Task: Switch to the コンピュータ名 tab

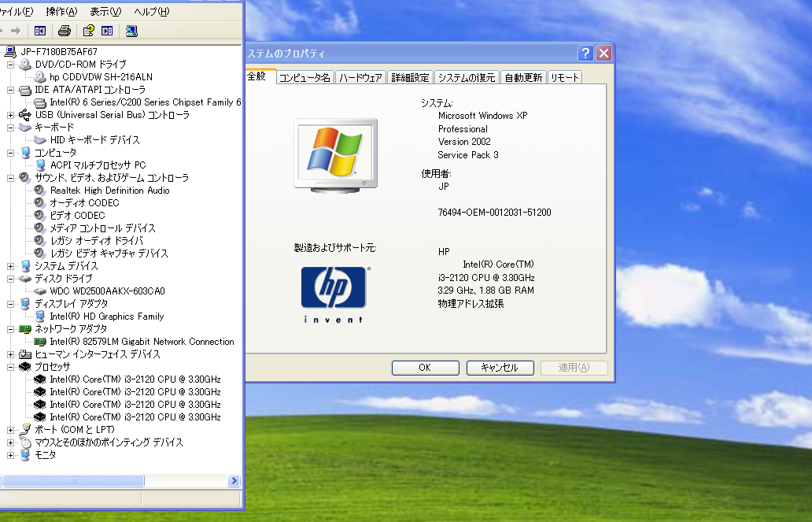Action: tap(304, 77)
